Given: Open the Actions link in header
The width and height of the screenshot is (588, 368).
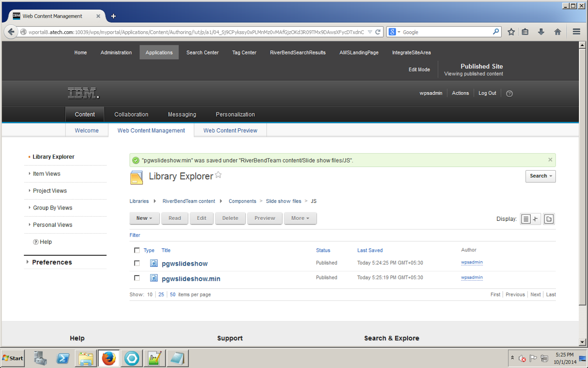Looking at the screenshot, I should tap(460, 93).
